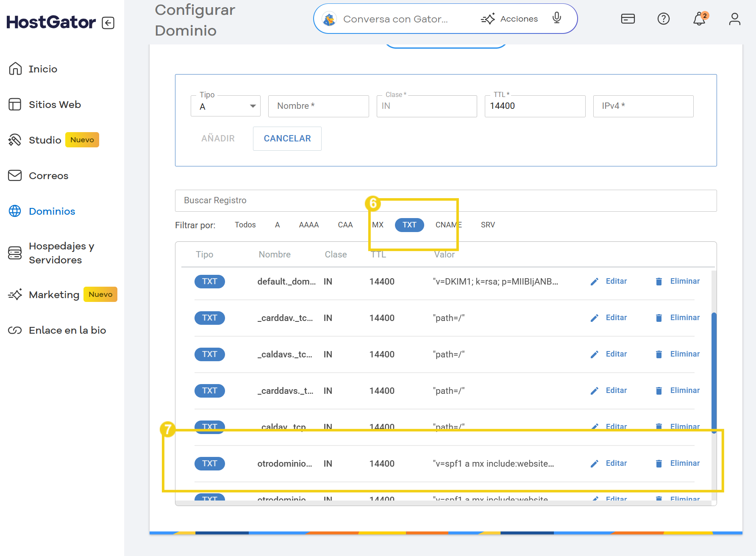Go to Correos in the sidebar
Screen dimensions: 756x556
click(48, 176)
